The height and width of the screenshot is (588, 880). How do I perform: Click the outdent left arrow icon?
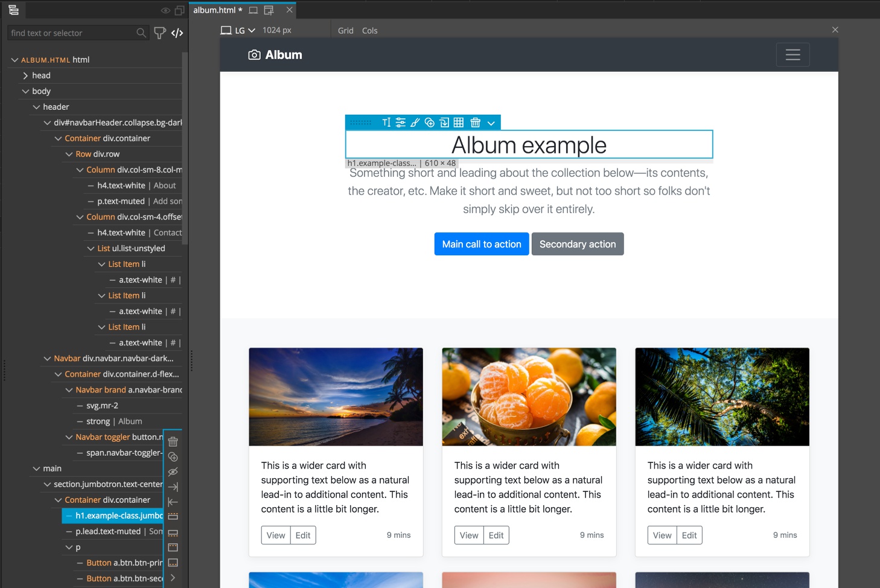[x=173, y=502]
